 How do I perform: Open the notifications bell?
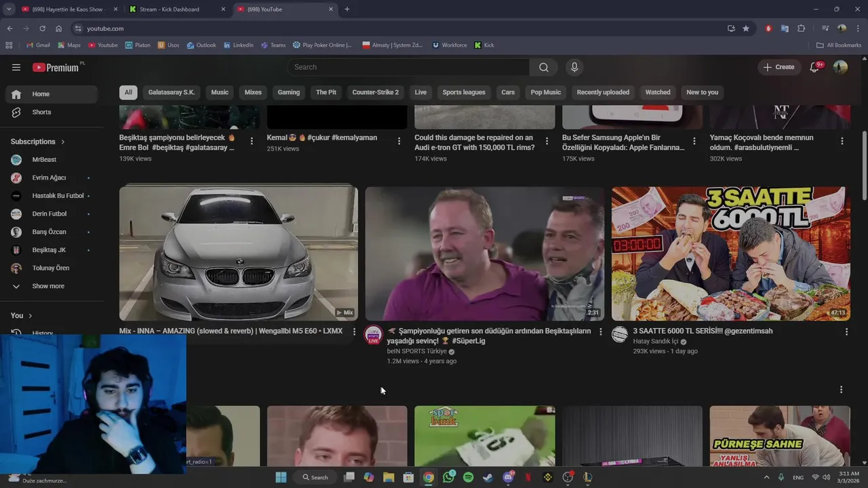816,67
